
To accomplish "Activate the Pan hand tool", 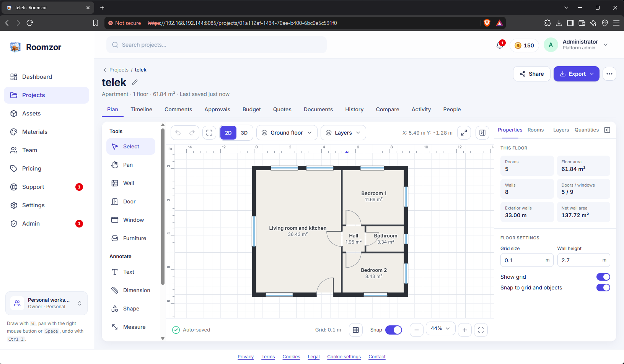I will coord(131,165).
